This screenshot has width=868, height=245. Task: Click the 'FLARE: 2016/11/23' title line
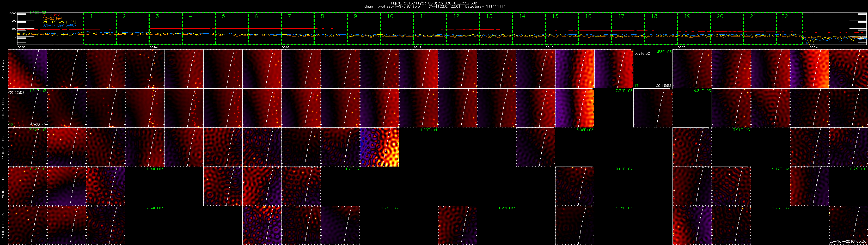(434, 3)
